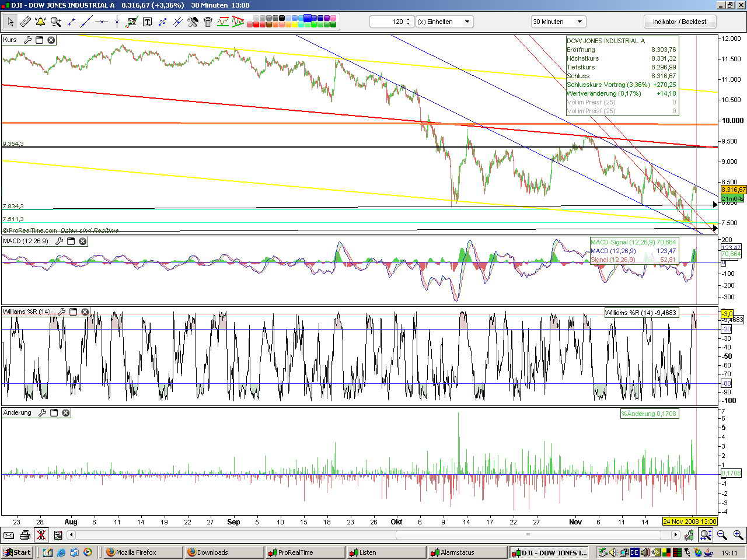
Task: Open the Windows Start button
Action: tap(17, 552)
